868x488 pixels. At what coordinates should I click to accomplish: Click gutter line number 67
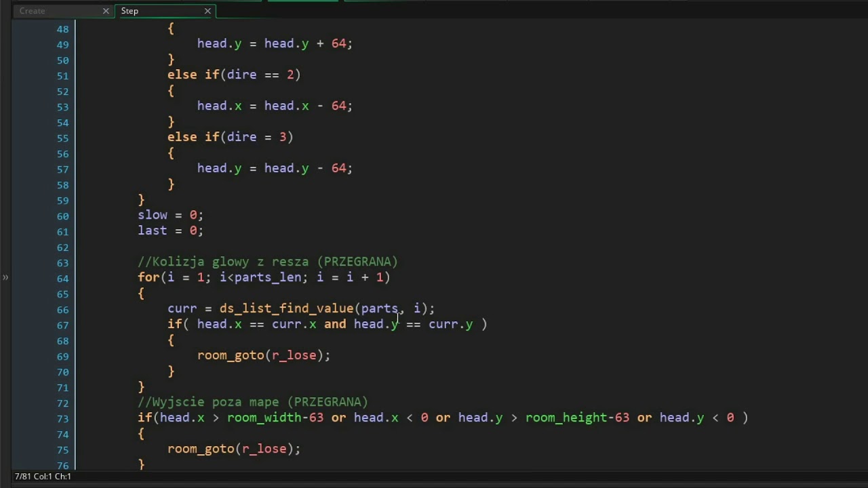(62, 325)
